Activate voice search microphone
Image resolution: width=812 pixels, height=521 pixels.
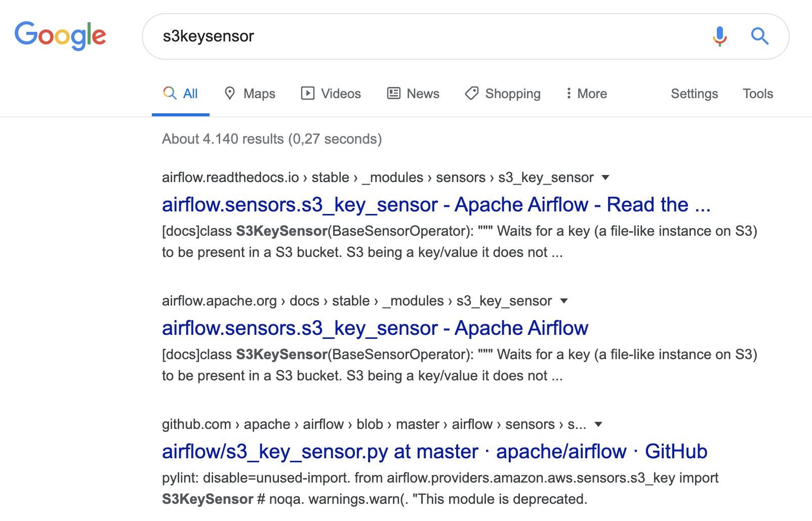pyautogui.click(x=719, y=36)
